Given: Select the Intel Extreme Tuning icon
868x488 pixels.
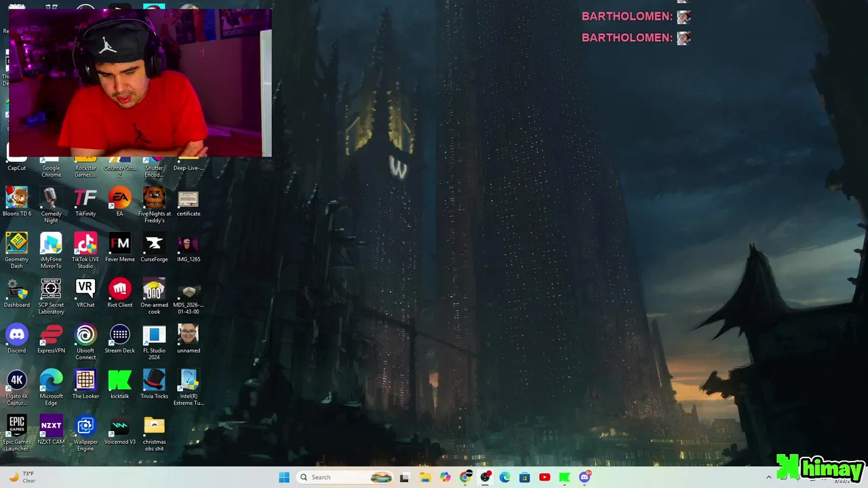Looking at the screenshot, I should point(189,388).
